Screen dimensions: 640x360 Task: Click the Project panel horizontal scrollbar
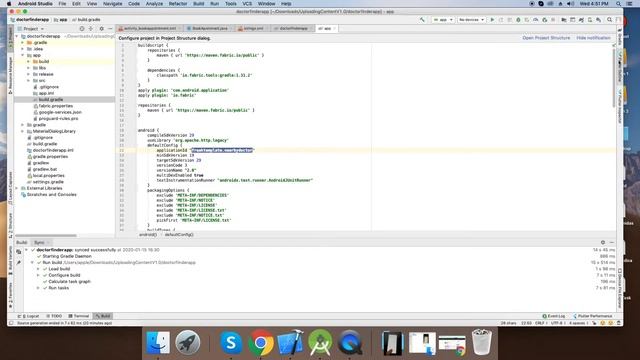[x=46, y=236]
